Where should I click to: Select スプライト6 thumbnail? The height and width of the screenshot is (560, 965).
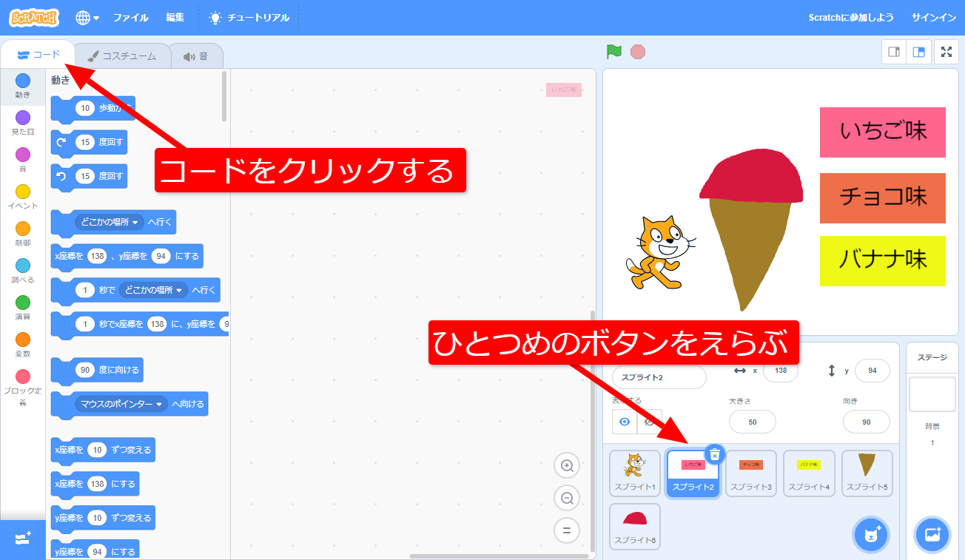pyautogui.click(x=635, y=527)
